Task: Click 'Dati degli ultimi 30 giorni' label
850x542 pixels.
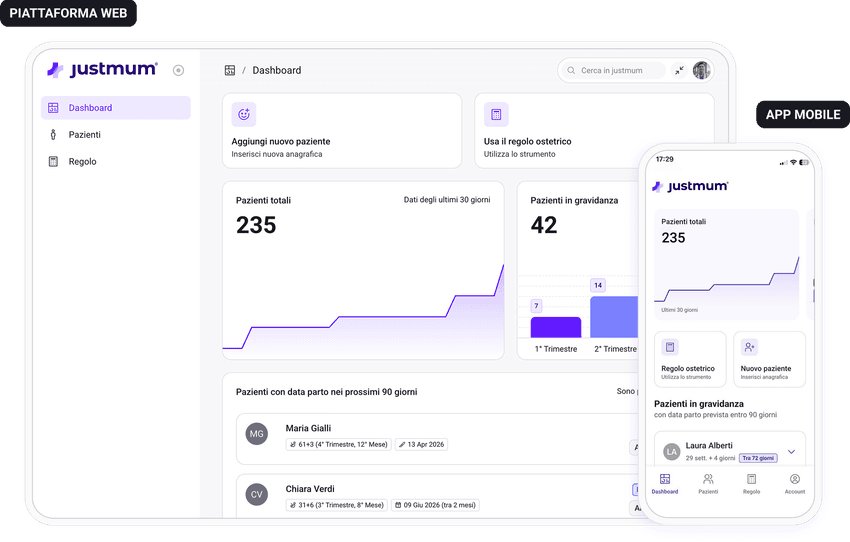Action: pyautogui.click(x=447, y=200)
